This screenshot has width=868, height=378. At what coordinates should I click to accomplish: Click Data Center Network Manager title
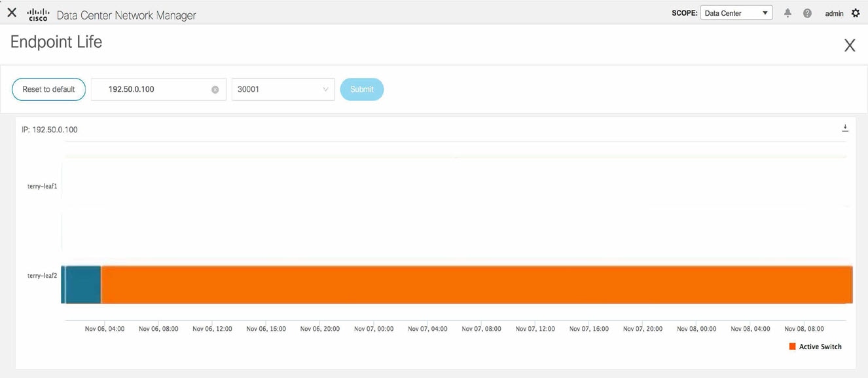coord(126,15)
